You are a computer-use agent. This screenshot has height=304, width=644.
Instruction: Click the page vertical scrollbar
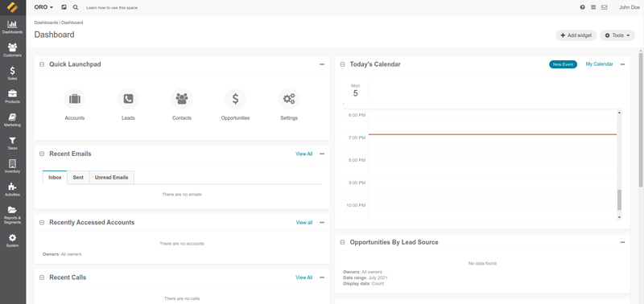pos(641,119)
